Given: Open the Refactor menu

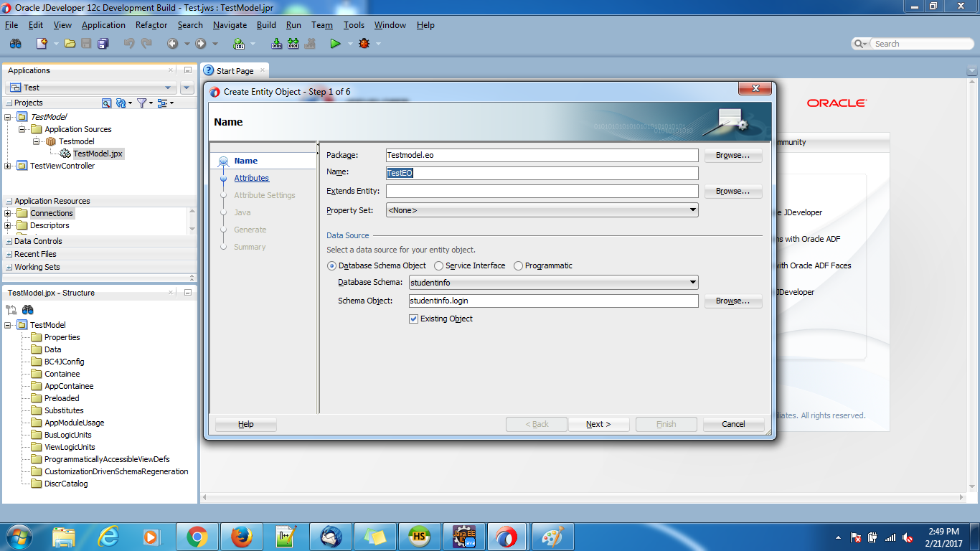Looking at the screenshot, I should (151, 24).
